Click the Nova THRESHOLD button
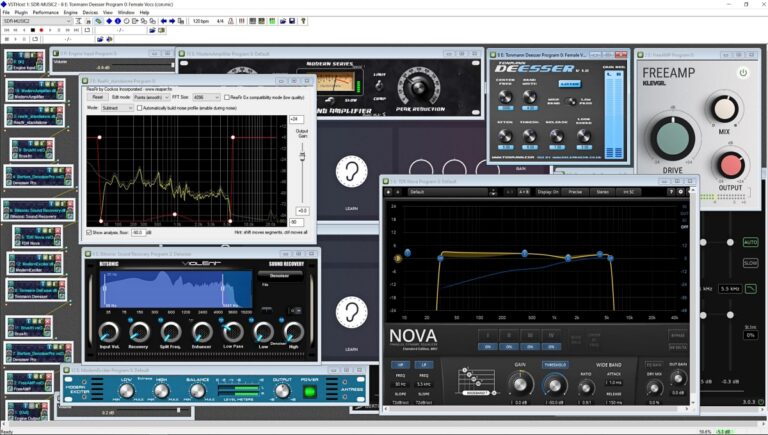The height and width of the screenshot is (435, 768). pyautogui.click(x=555, y=365)
